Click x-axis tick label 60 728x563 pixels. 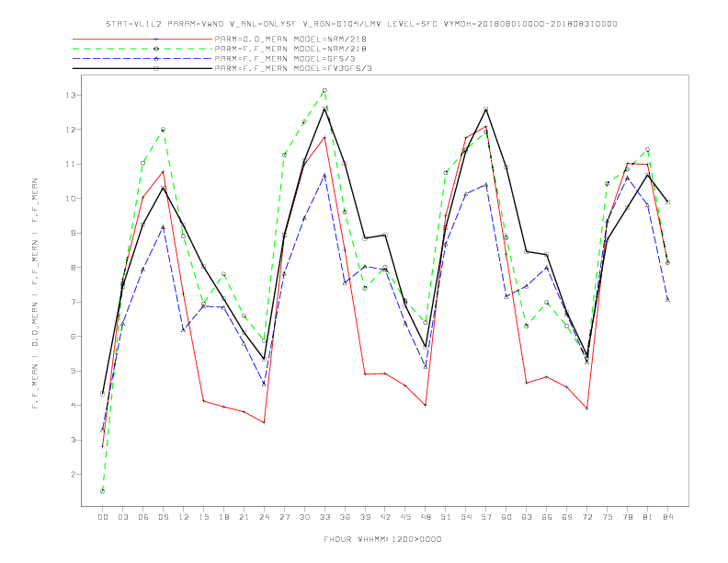tap(506, 517)
